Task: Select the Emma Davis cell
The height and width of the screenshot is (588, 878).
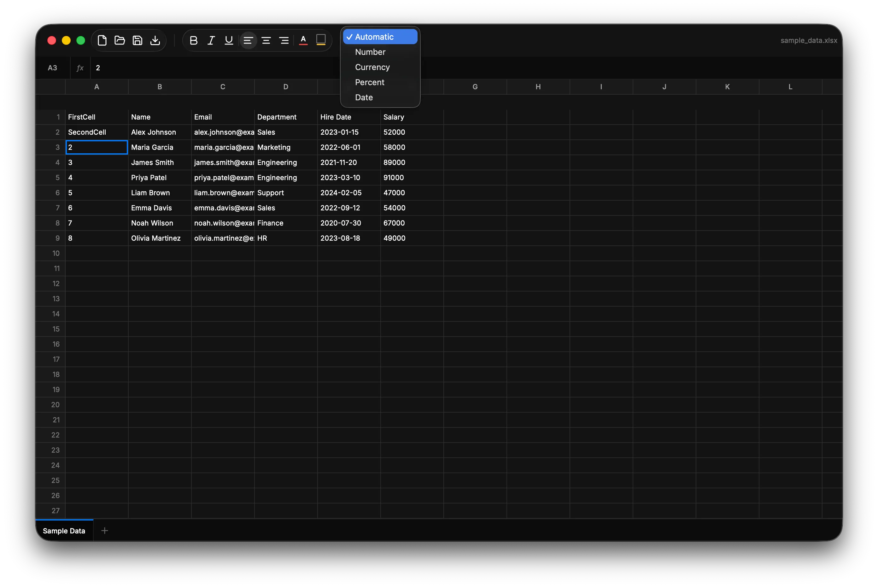Action: click(x=160, y=208)
